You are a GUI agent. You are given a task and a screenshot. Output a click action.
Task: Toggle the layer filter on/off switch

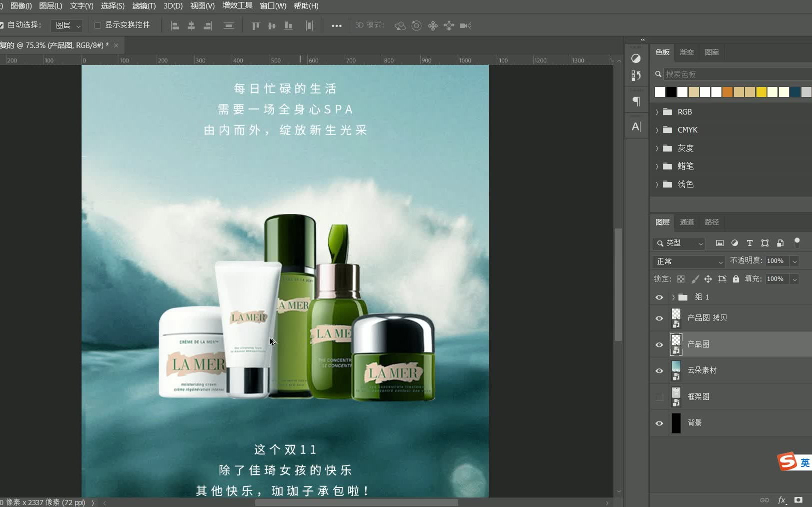coord(797,242)
